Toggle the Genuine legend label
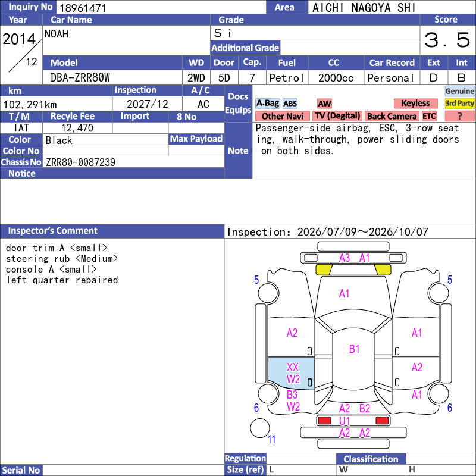 click(x=459, y=91)
